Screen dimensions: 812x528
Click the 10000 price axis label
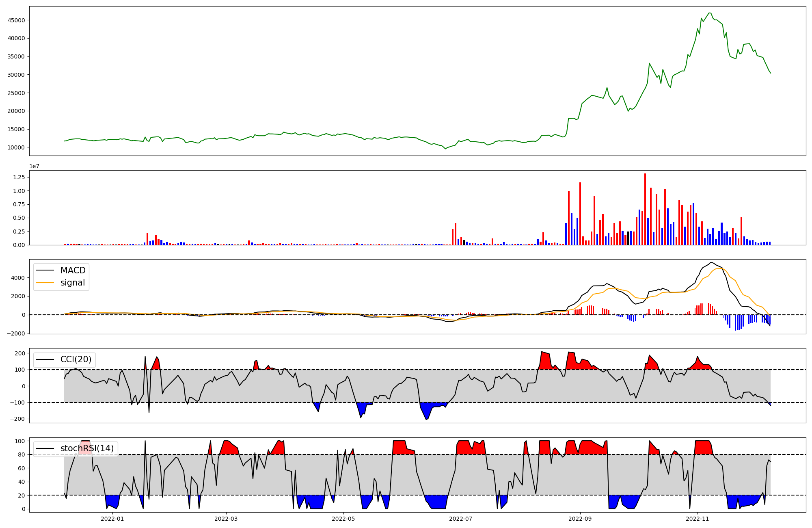(17, 147)
